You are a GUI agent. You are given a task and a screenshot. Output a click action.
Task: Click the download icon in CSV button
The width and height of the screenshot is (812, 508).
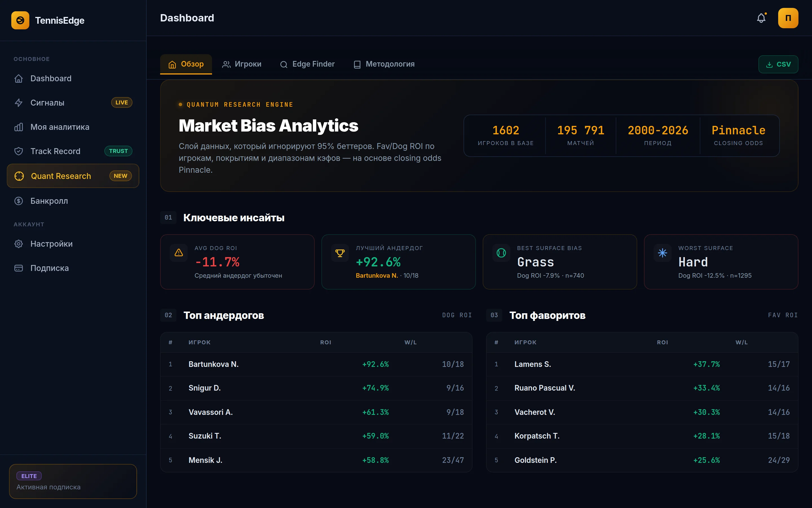[x=769, y=65]
